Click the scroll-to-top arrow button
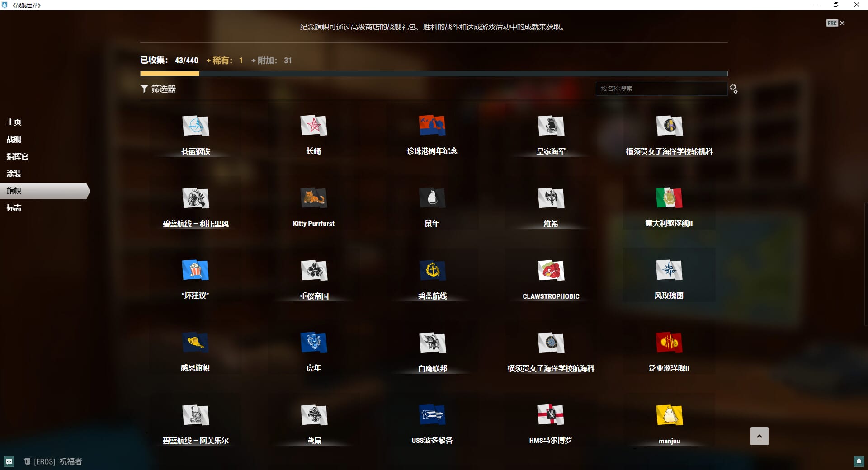This screenshot has width=868, height=470. pos(759,436)
